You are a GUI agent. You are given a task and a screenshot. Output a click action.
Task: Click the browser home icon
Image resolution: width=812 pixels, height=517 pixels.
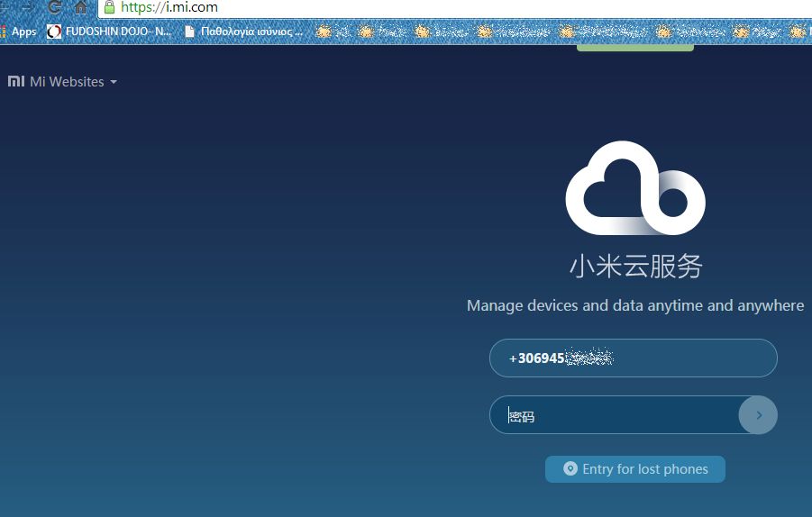click(x=80, y=6)
